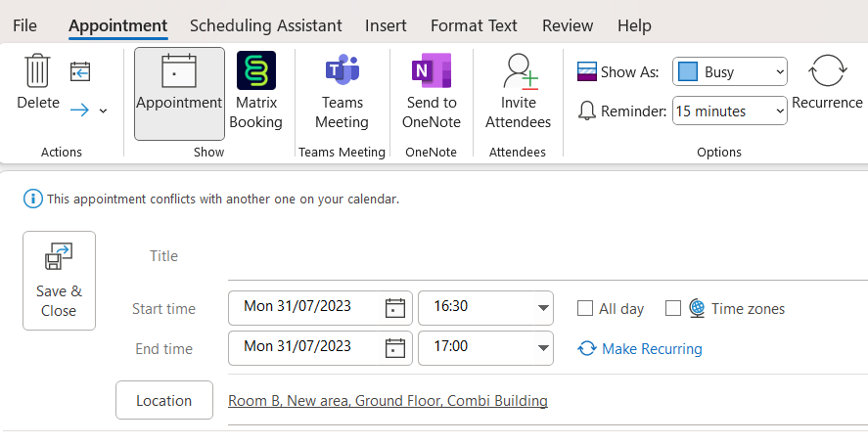Click the Save & Close button
The height and width of the screenshot is (444, 868).
click(x=59, y=281)
